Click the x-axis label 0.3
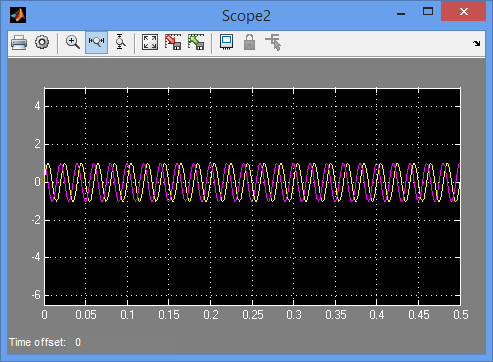The image size is (493, 362). pyautogui.click(x=294, y=315)
